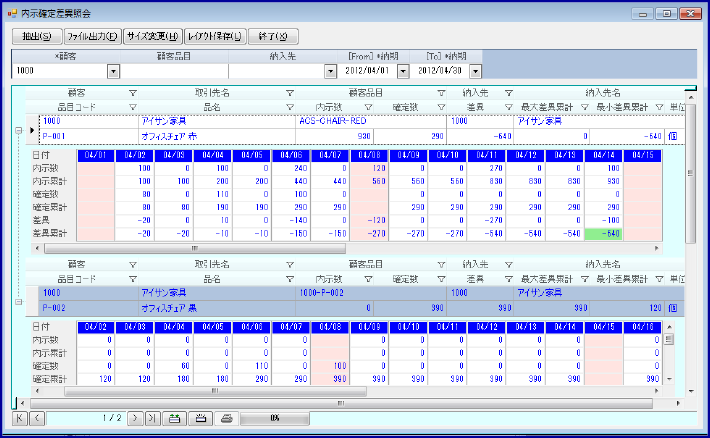Open the 顧客 dropdown showing 1000
710x438 pixels.
coord(113,71)
